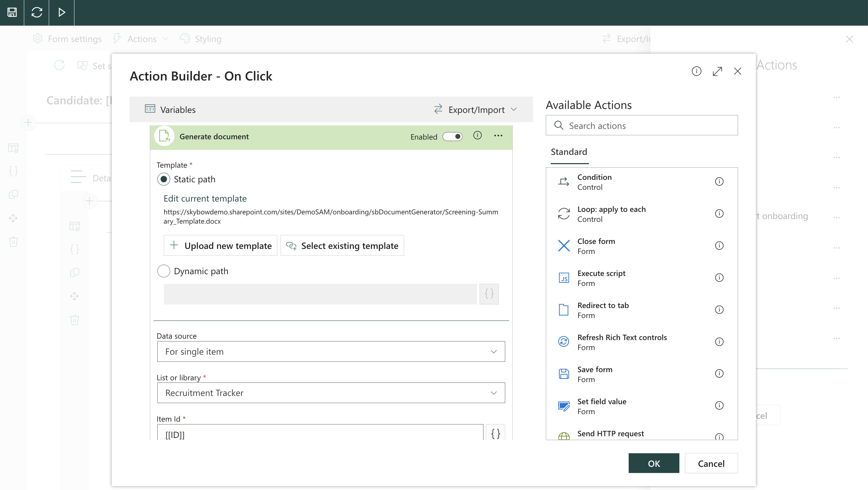Show info for Save form action

click(x=719, y=374)
